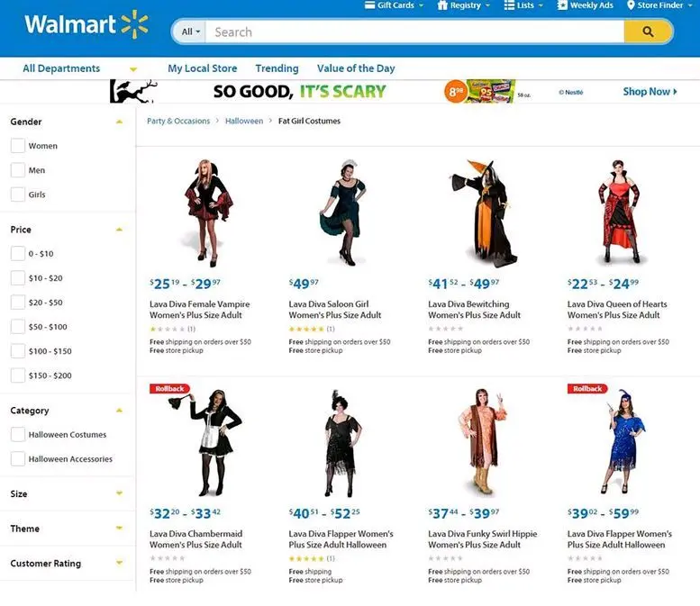Open the Store Finder pin icon
The height and width of the screenshot is (606, 700).
631,5
